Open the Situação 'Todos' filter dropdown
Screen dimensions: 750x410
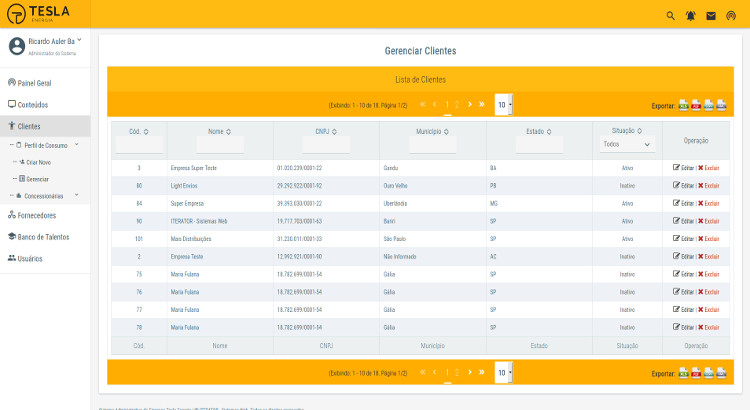click(627, 144)
